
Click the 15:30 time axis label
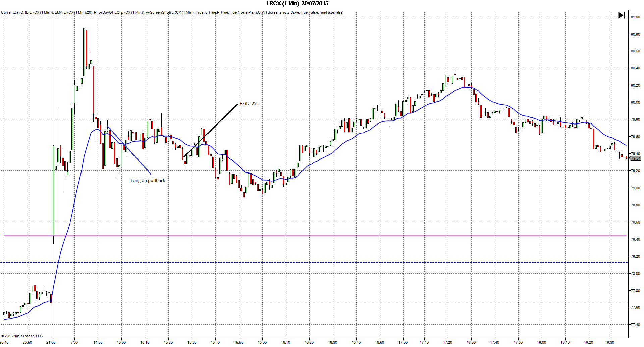tap(192, 342)
